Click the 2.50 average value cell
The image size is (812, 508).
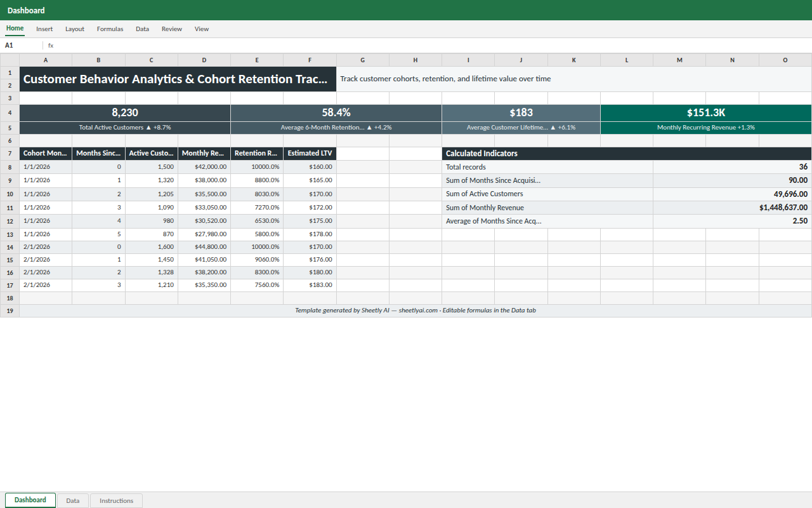pos(733,222)
